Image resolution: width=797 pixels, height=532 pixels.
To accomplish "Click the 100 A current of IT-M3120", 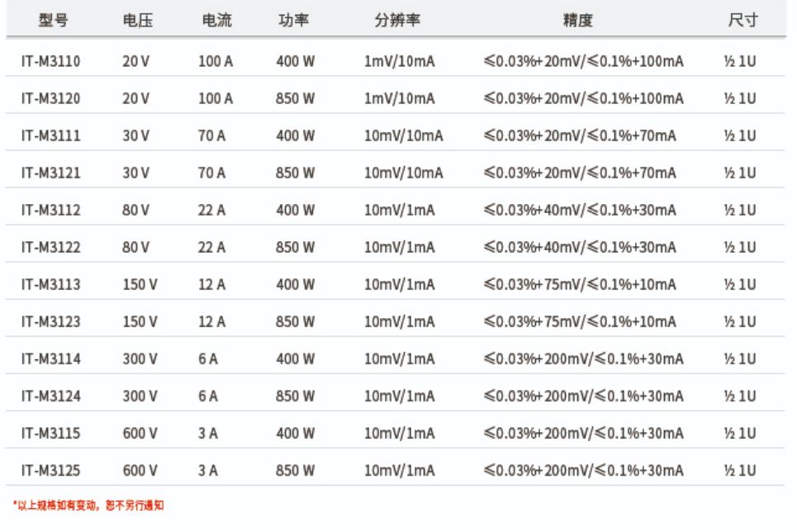I will [216, 98].
